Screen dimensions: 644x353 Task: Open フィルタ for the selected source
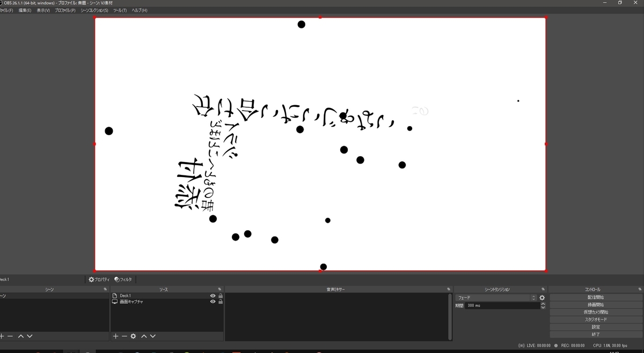click(x=123, y=280)
